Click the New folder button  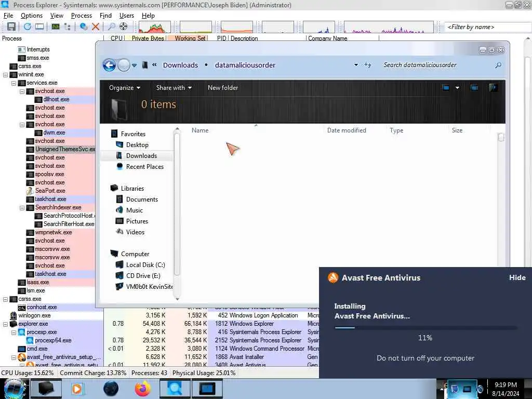(222, 87)
